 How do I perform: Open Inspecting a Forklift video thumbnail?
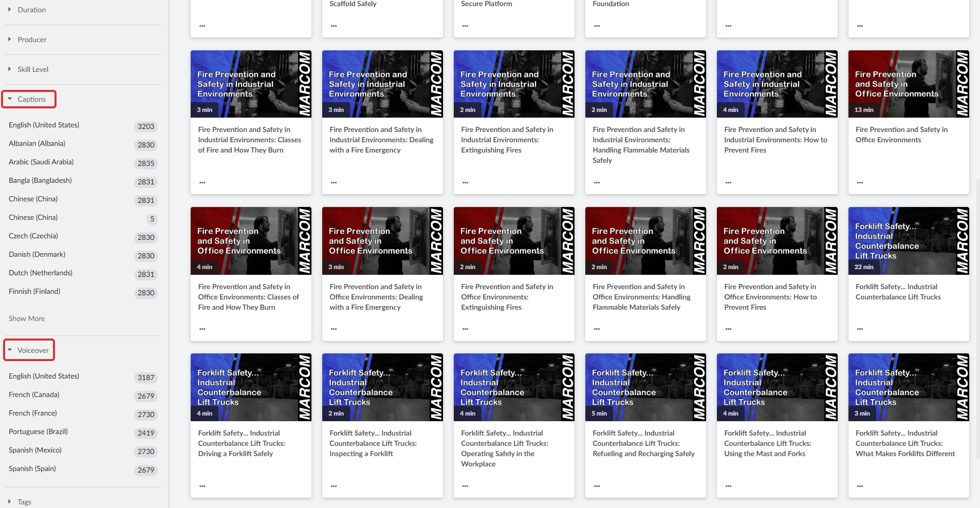pos(382,387)
